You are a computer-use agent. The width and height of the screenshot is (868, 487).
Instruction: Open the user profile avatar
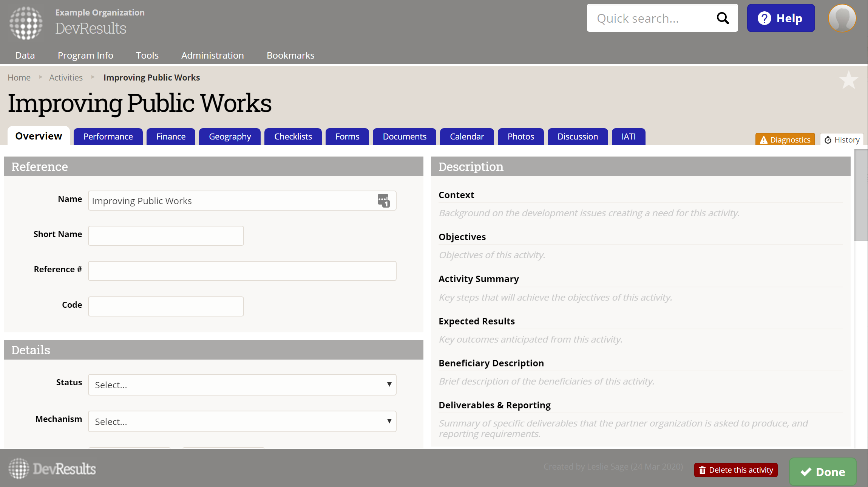click(842, 18)
